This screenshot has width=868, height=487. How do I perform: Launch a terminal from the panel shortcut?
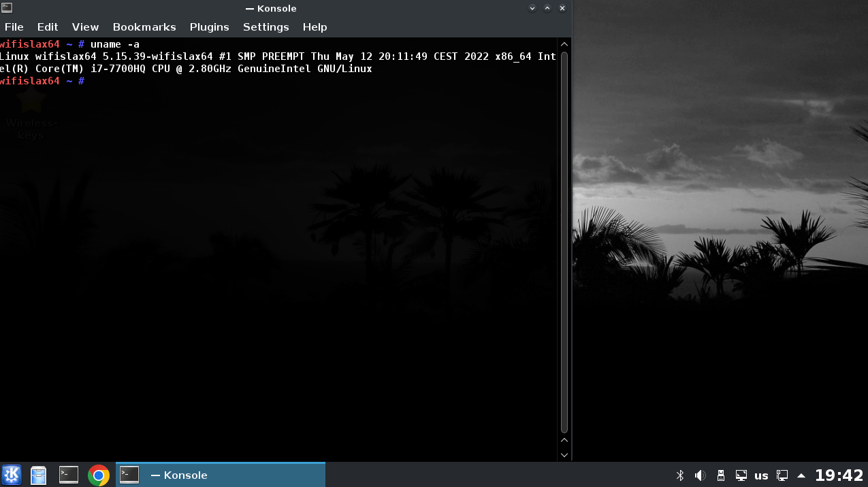[x=69, y=475]
